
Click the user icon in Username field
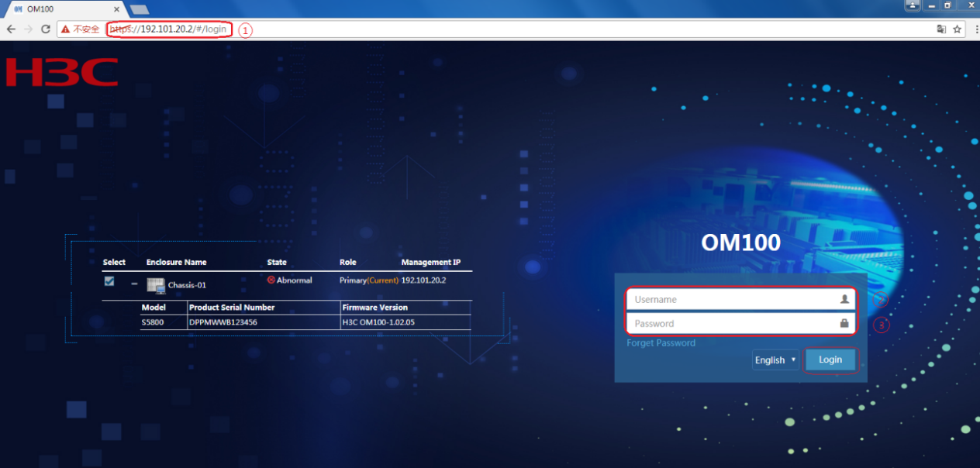[x=844, y=299]
